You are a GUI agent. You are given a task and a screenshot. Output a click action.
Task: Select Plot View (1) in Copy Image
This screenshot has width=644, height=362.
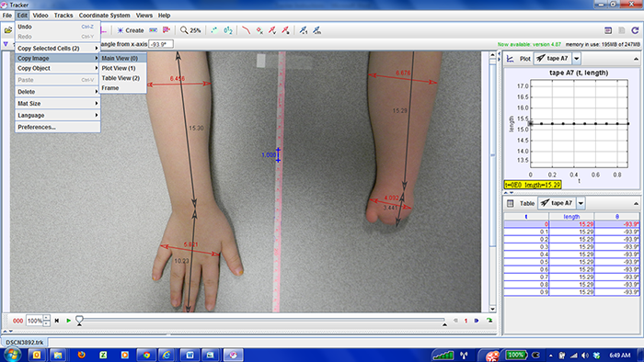[122, 68]
